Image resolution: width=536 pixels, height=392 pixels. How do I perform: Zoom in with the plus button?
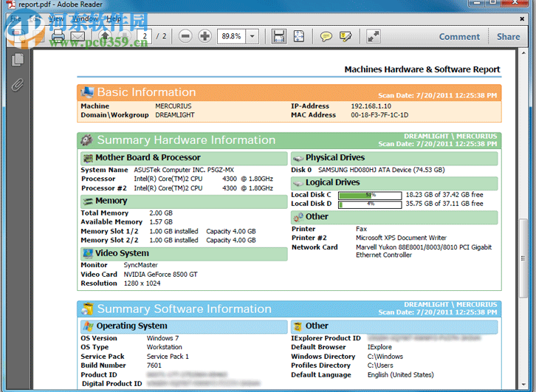[x=205, y=36]
